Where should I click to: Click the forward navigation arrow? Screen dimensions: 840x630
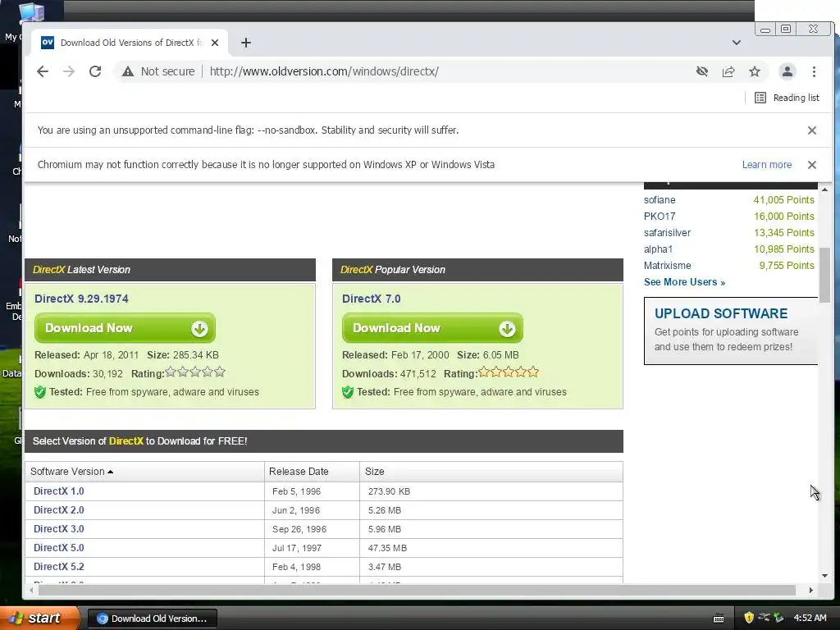[69, 71]
